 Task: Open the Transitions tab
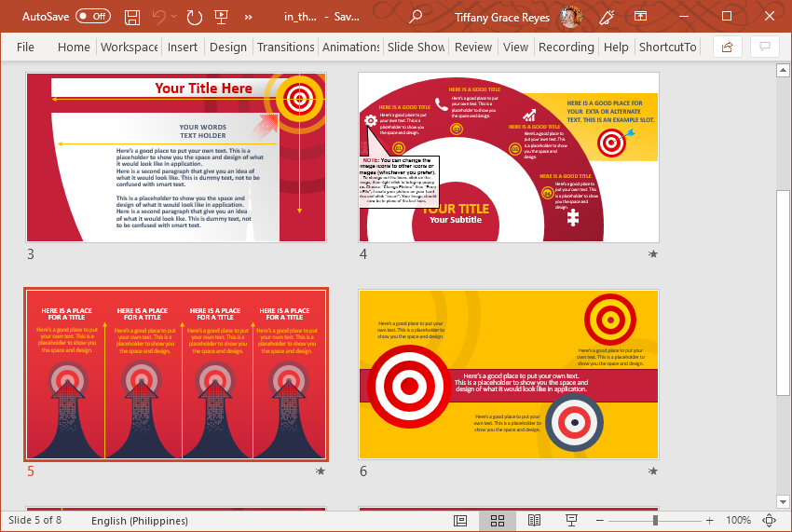[x=285, y=47]
